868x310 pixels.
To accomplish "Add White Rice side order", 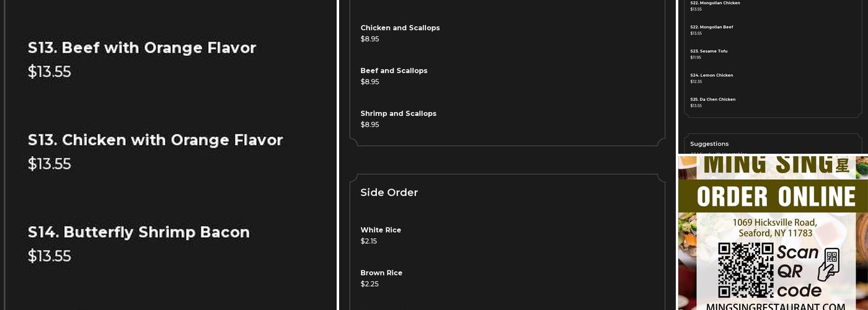I will click(381, 230).
